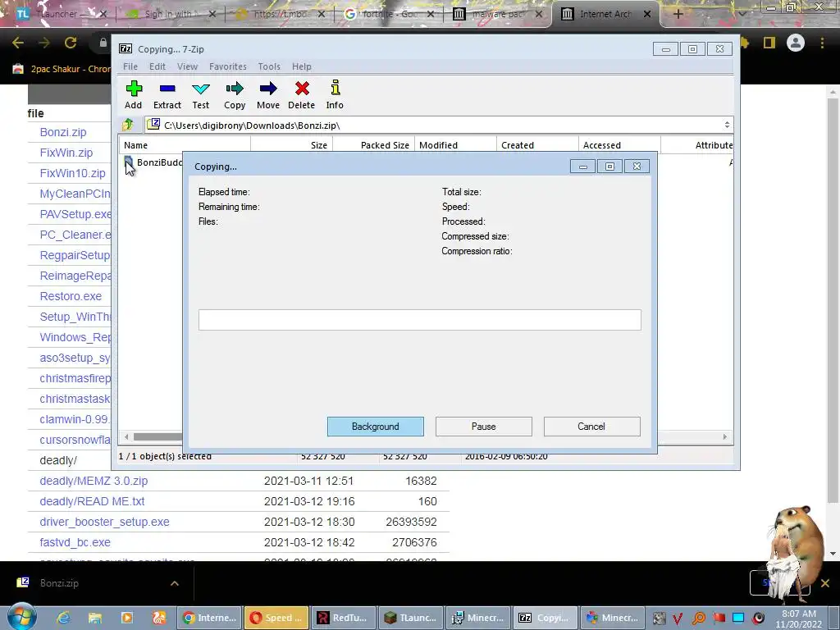Sort by the Modified column header

[456, 145]
